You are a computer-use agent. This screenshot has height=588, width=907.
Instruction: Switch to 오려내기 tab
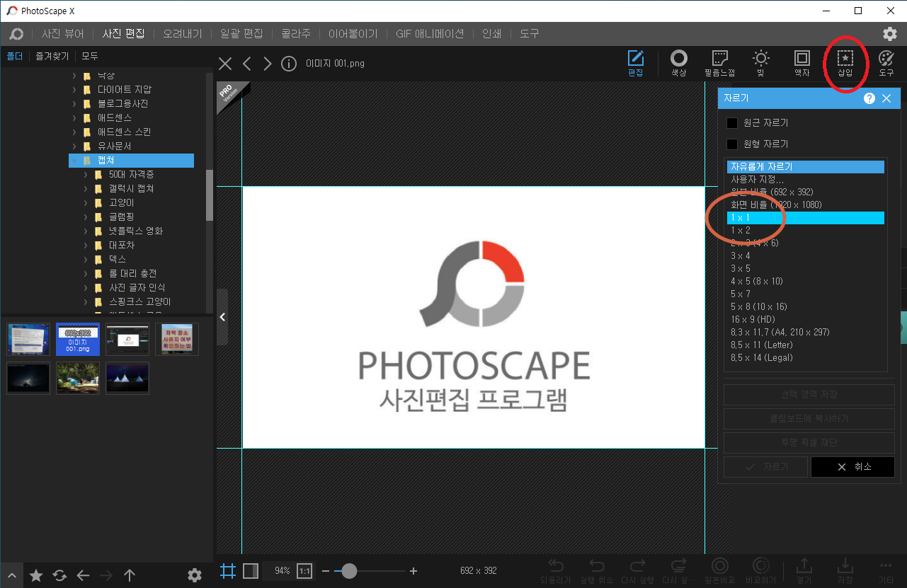pos(183,33)
